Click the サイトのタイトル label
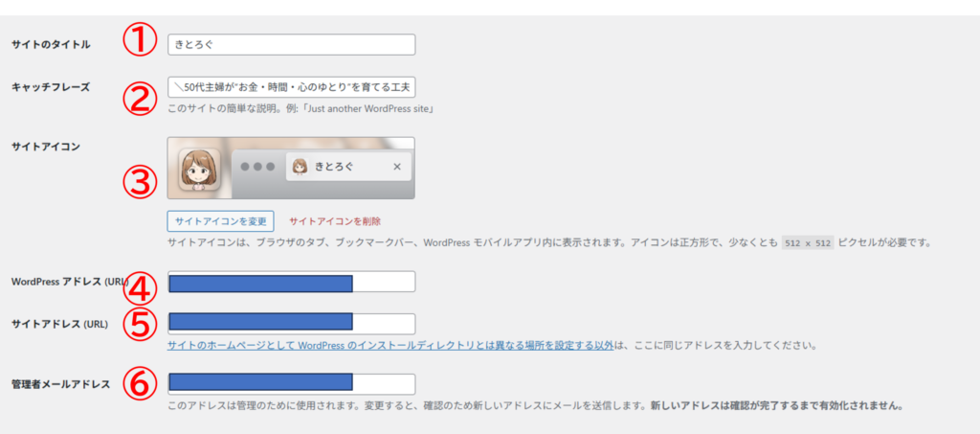Image resolution: width=980 pixels, height=434 pixels. tap(51, 45)
